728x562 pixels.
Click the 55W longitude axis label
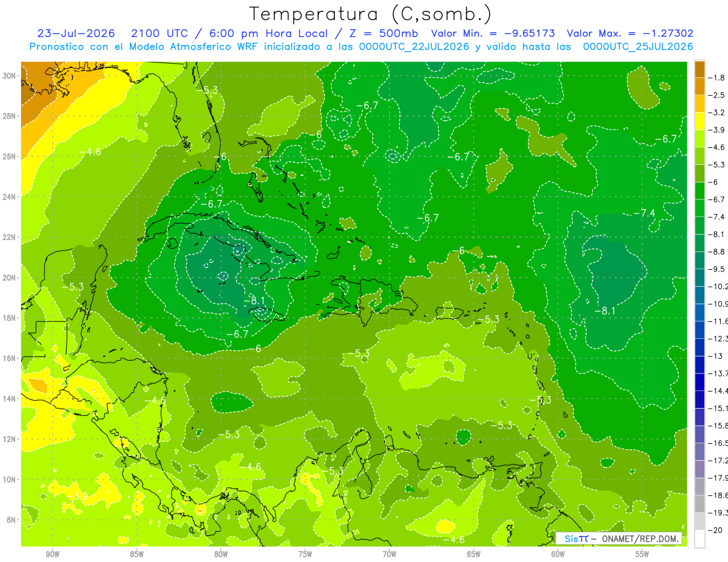(642, 554)
